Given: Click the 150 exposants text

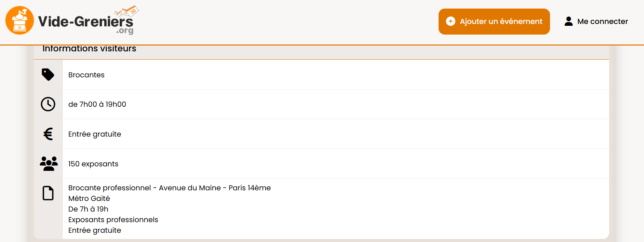Looking at the screenshot, I should pos(93,164).
